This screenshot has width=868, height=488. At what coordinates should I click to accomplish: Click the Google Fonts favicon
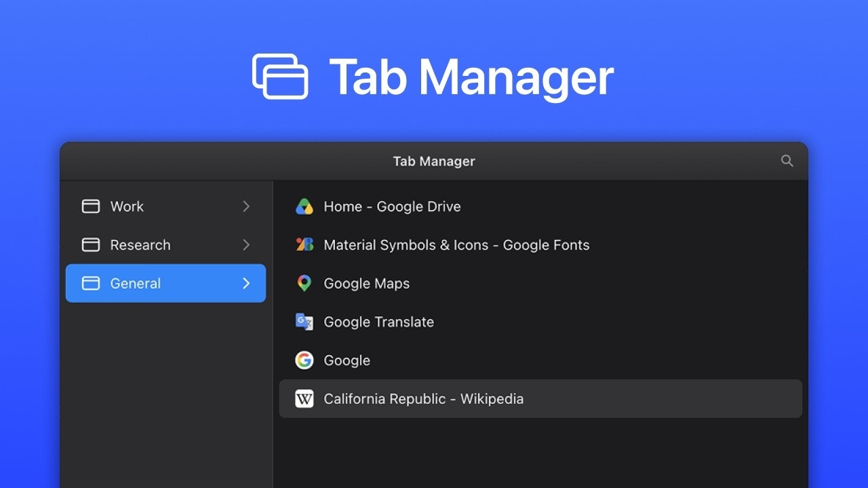pyautogui.click(x=304, y=245)
